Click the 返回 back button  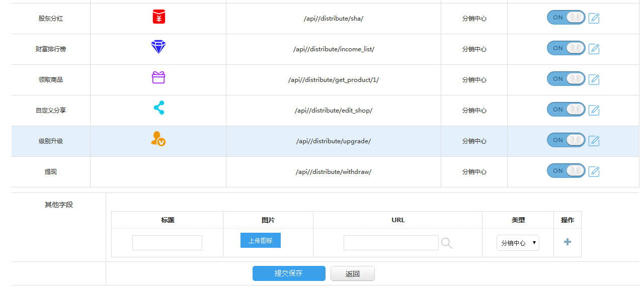click(352, 274)
